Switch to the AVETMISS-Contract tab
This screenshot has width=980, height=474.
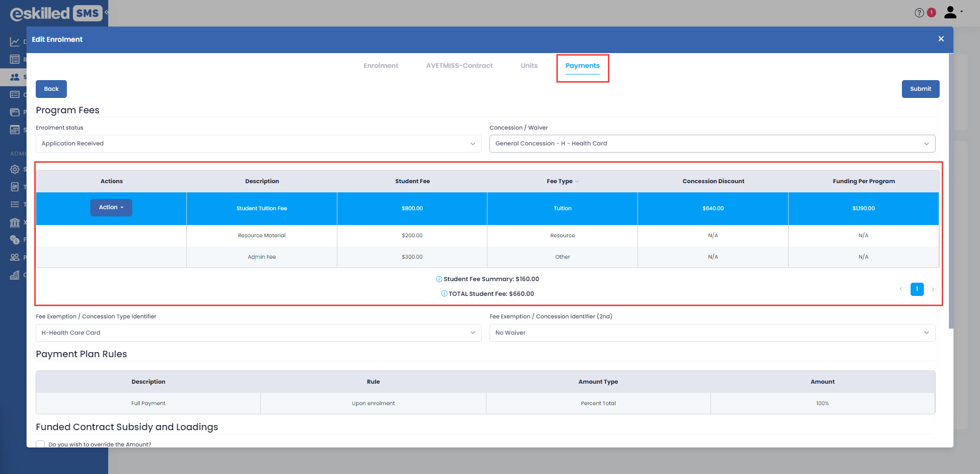(x=459, y=66)
